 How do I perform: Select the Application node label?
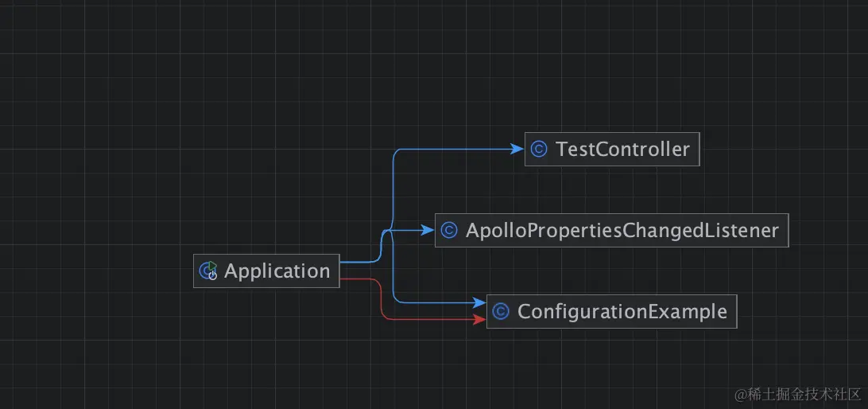tap(277, 271)
